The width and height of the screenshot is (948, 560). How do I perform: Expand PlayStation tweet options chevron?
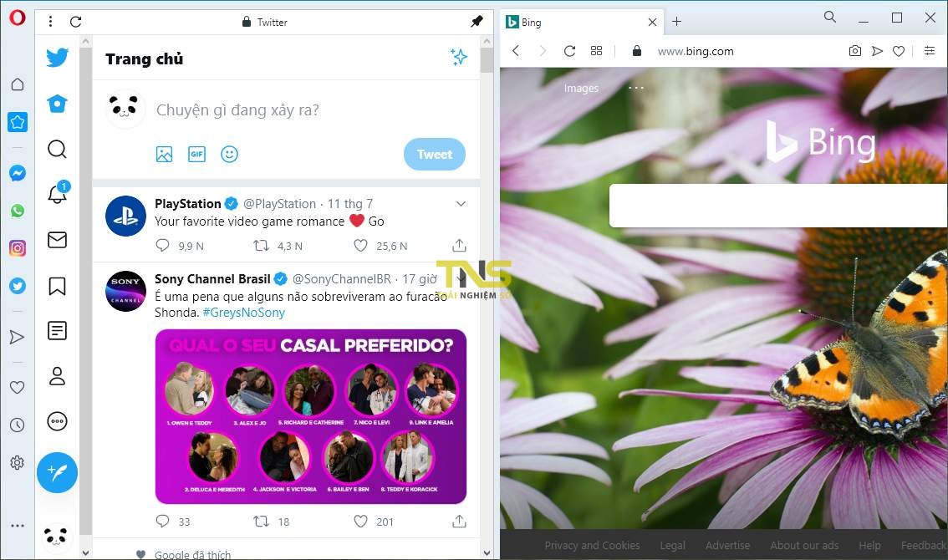pos(461,204)
